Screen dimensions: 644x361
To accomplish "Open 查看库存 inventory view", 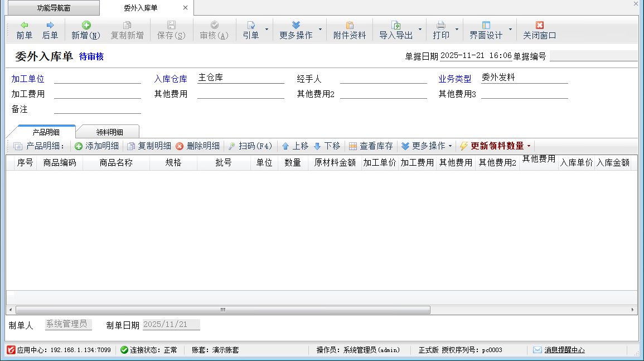I will (371, 146).
